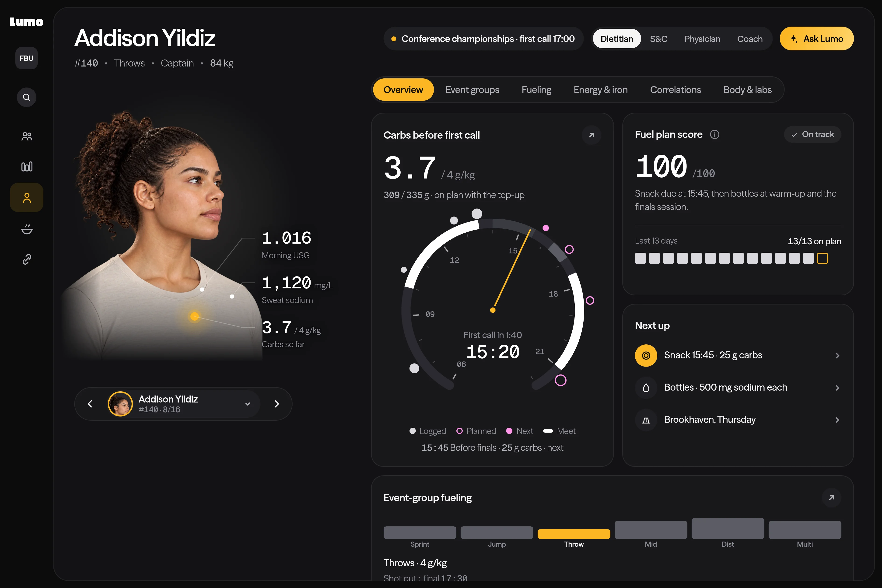Click the yellow carbs marker on athlete torso
This screenshot has height=588, width=882.
coord(194,316)
